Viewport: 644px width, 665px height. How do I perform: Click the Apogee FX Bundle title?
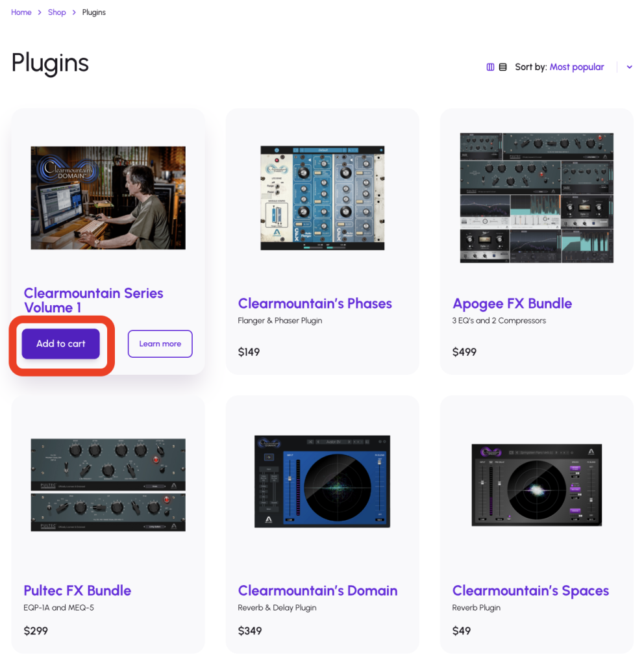pos(512,303)
